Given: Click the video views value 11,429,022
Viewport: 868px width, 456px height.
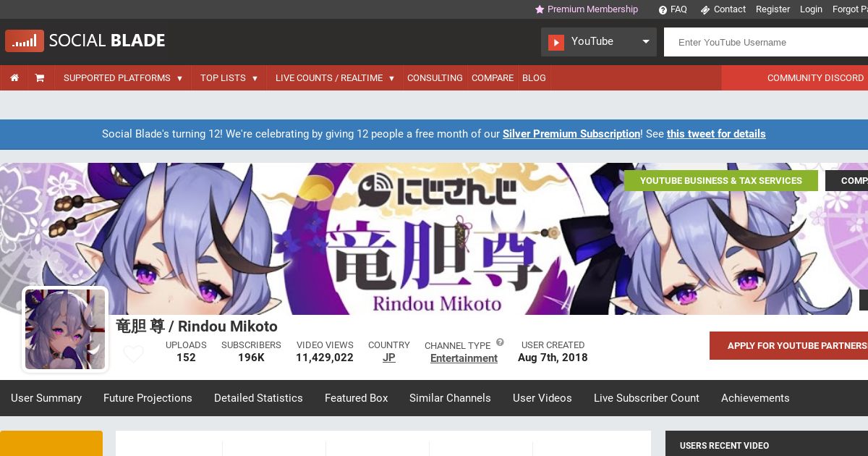Looking at the screenshot, I should 325,358.
